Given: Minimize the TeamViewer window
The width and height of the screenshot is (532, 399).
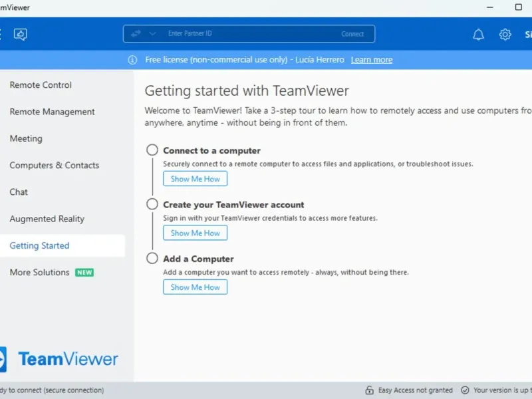Looking at the screenshot, I should (x=489, y=7).
